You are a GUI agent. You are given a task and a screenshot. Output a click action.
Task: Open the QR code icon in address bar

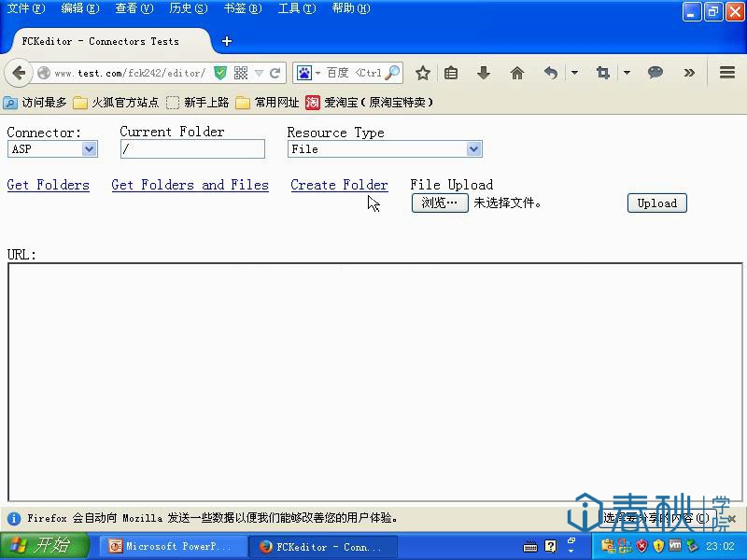pyautogui.click(x=241, y=73)
